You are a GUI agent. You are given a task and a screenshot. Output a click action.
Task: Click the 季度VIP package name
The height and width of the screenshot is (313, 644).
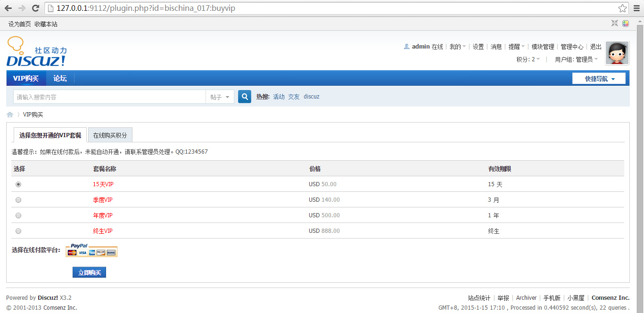point(103,200)
